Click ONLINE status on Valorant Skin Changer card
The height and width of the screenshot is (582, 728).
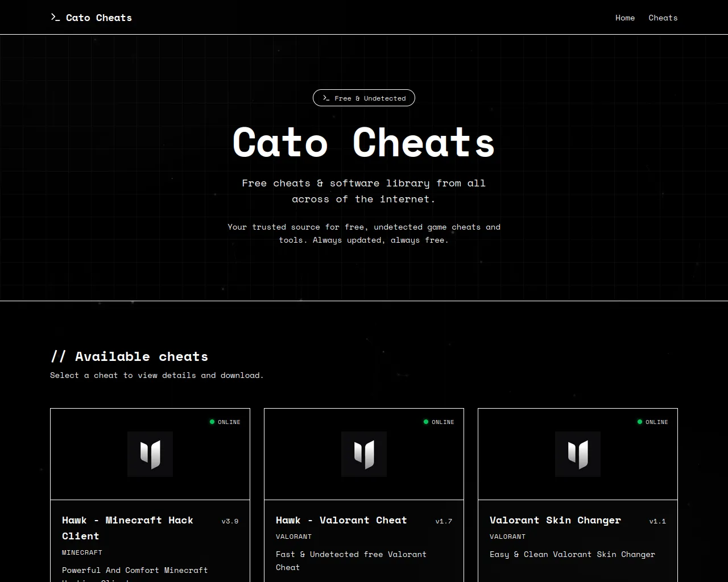652,422
